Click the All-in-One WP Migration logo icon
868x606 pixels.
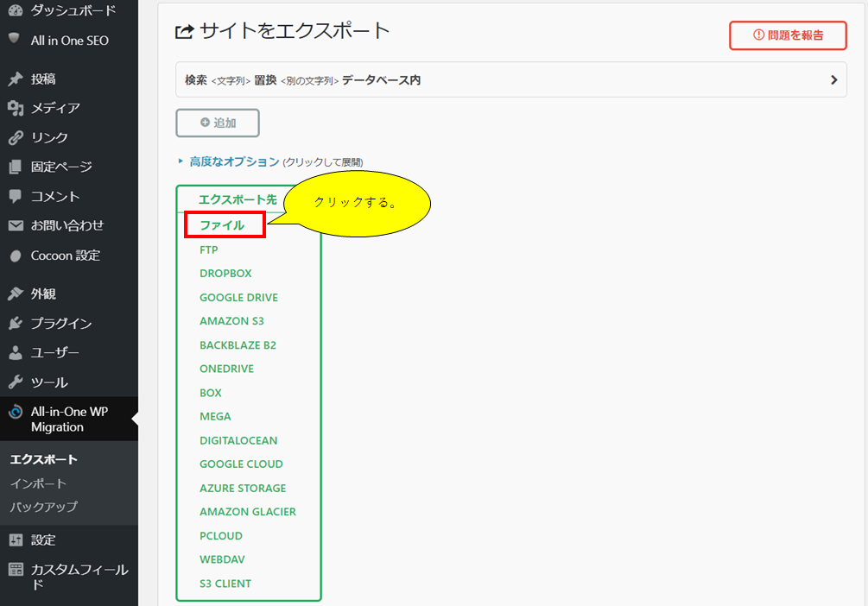pos(16,412)
